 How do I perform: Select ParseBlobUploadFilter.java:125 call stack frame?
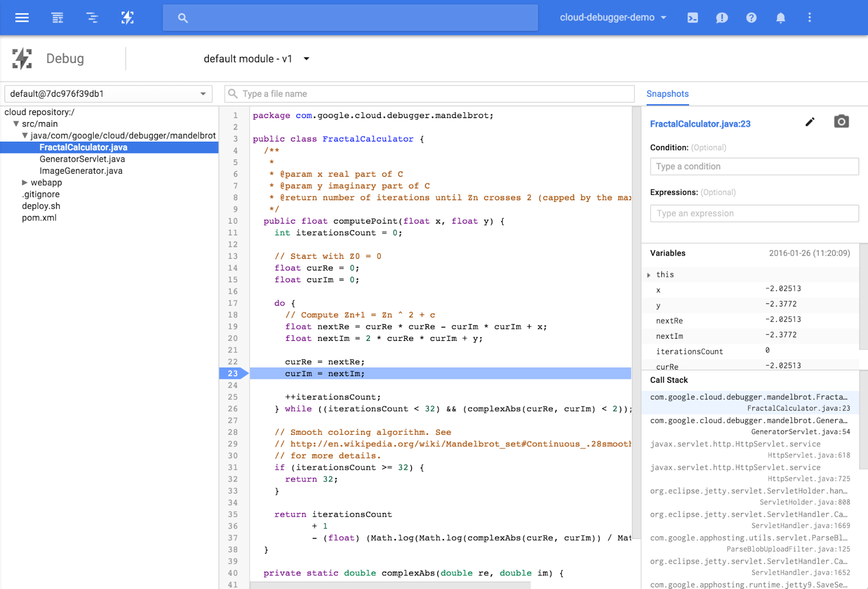pos(750,543)
